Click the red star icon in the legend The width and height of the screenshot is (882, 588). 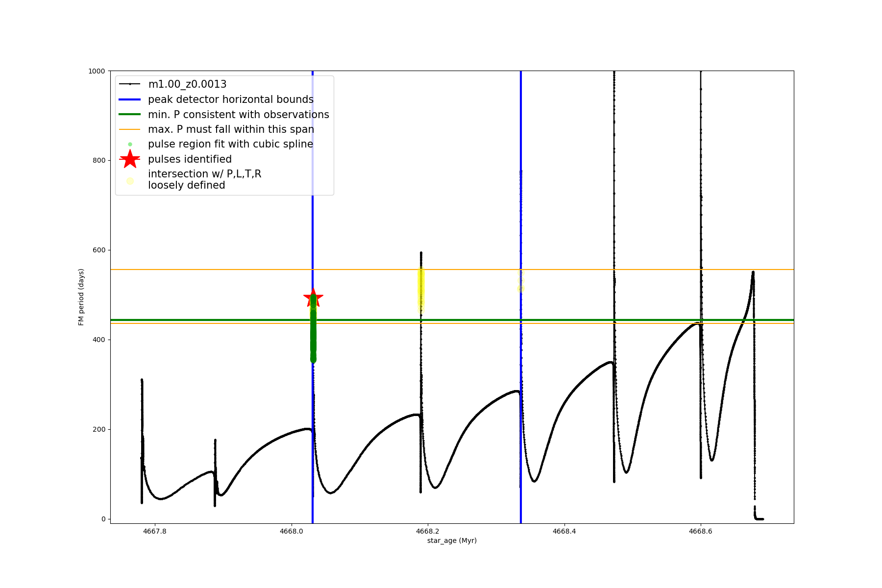coord(130,159)
